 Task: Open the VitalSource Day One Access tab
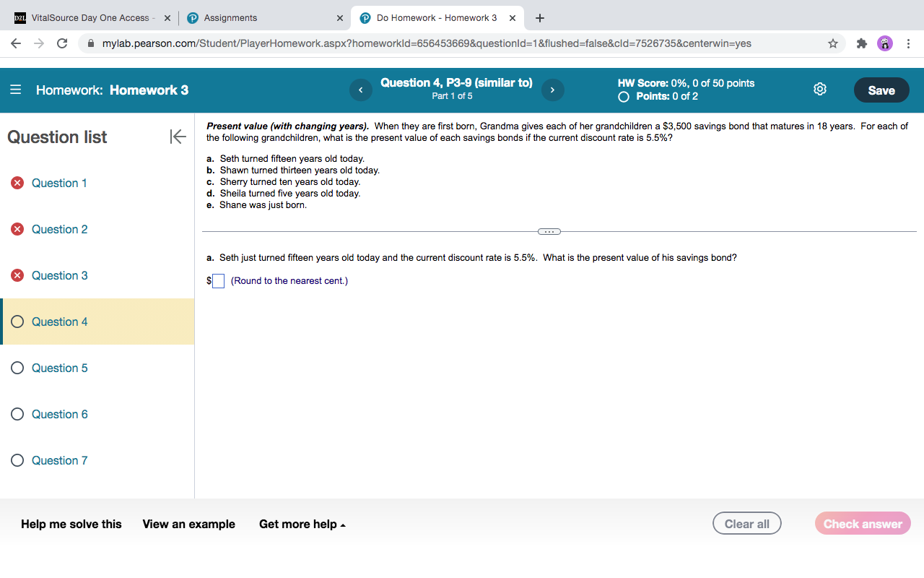click(87, 17)
